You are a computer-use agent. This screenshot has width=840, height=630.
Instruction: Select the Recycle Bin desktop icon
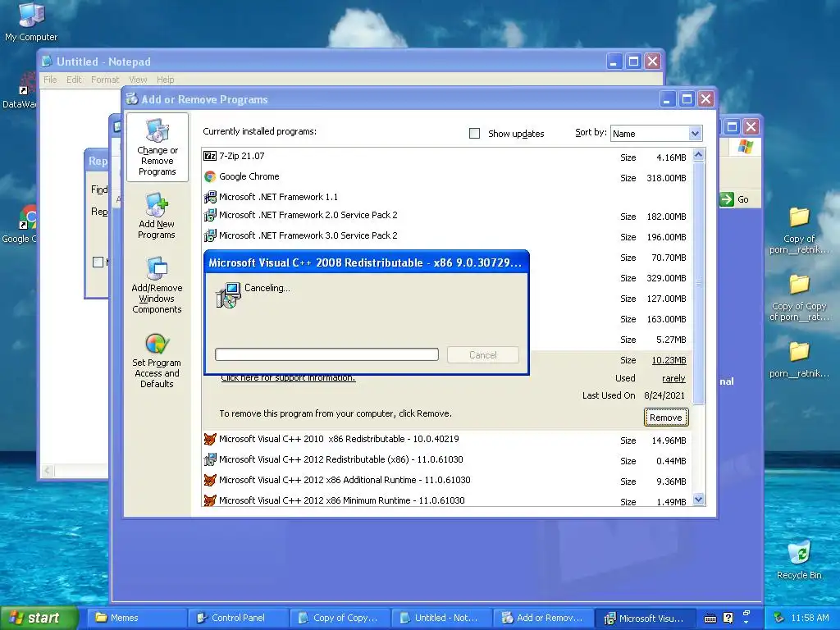(x=799, y=559)
